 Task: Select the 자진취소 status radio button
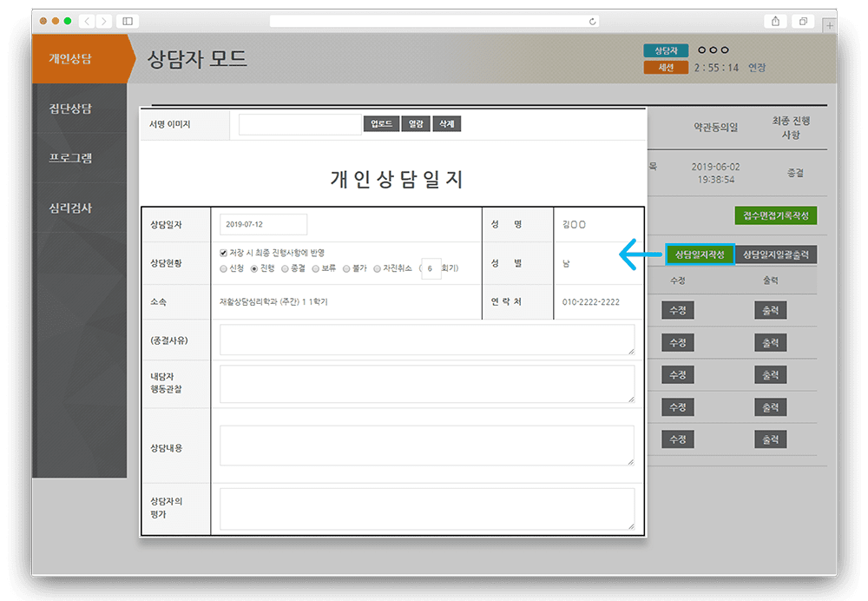pos(377,268)
